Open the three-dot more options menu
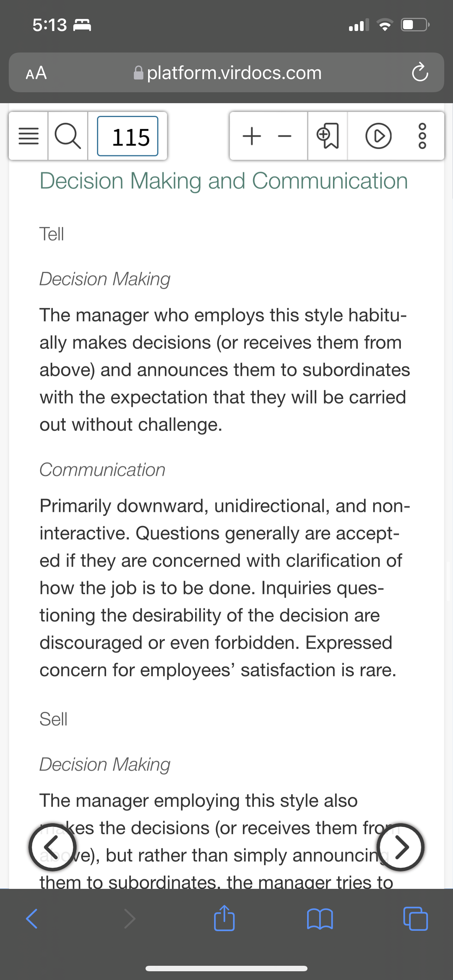Viewport: 453px width, 980px height. 422,136
